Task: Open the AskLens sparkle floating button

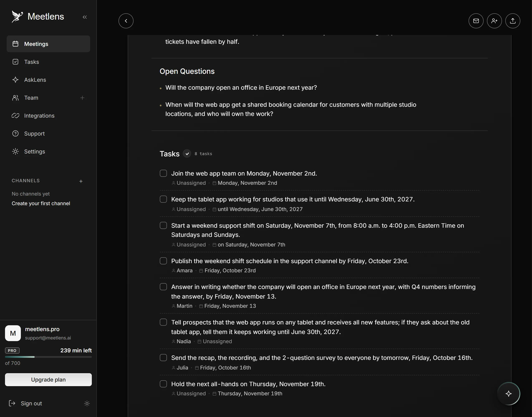Action: (x=509, y=394)
